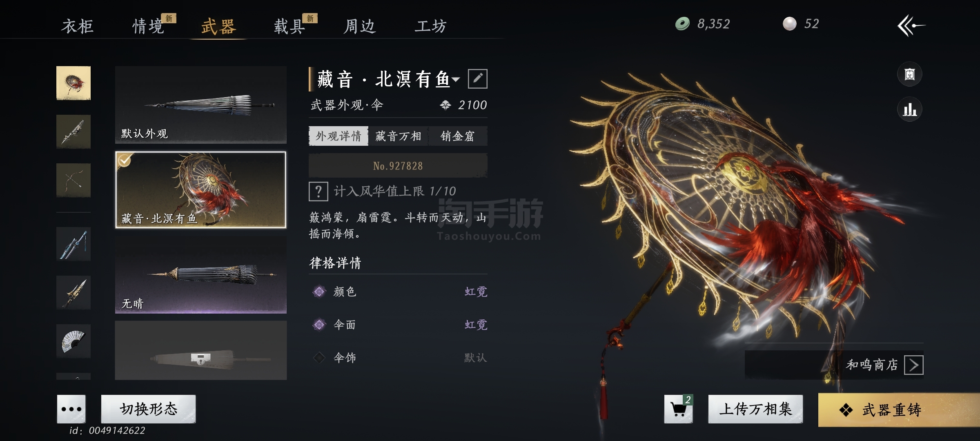Select the 无晴 umbrella skin thumbnail
This screenshot has height=441, width=980.
(x=201, y=275)
